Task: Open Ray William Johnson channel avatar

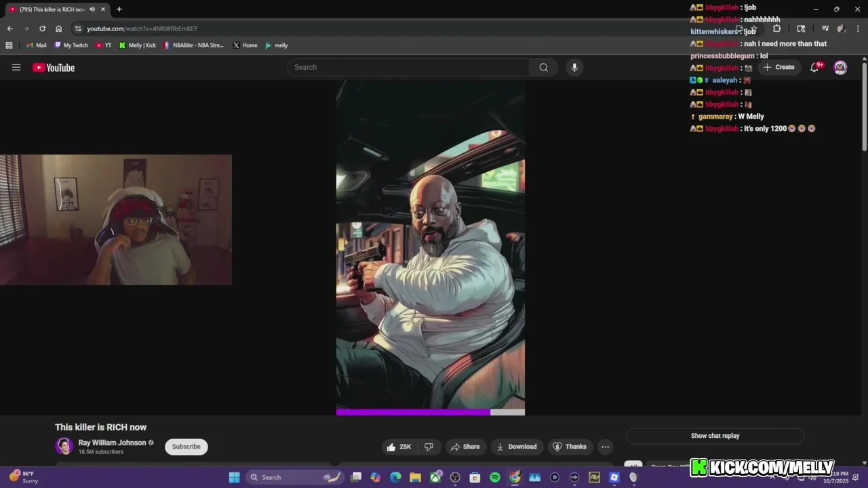Action: [x=64, y=446]
